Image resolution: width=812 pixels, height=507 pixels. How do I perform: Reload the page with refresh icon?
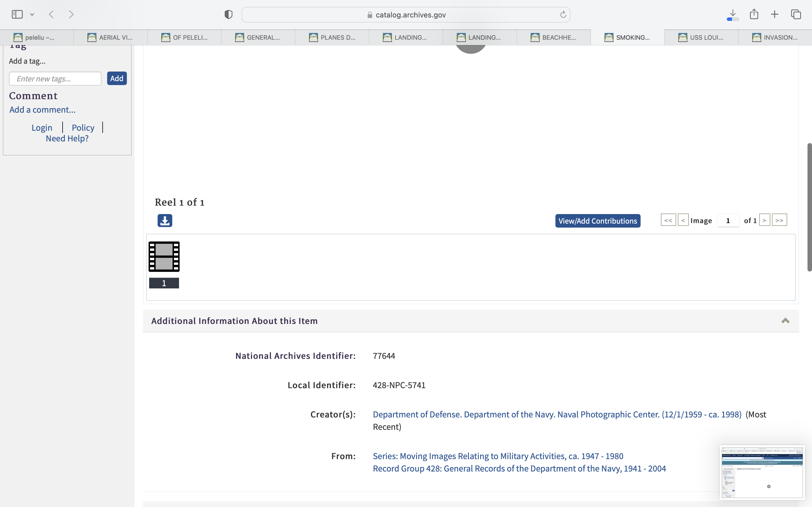[x=563, y=15]
